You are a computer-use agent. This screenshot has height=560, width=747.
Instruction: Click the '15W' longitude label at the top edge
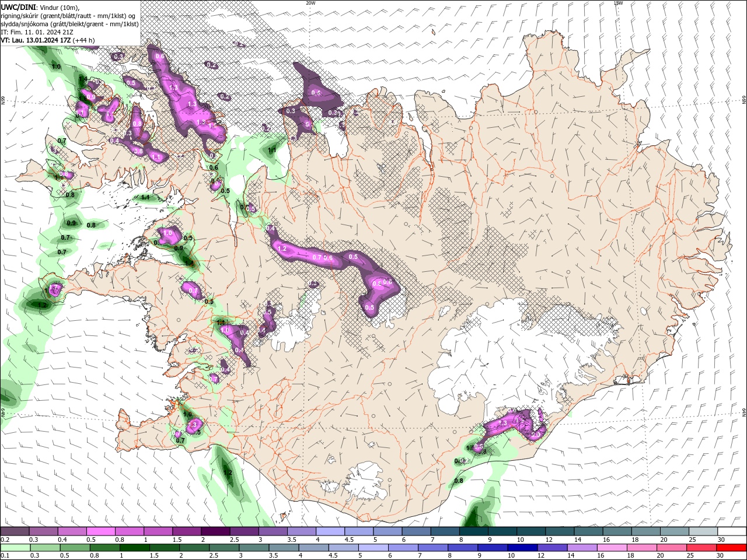[x=618, y=2]
